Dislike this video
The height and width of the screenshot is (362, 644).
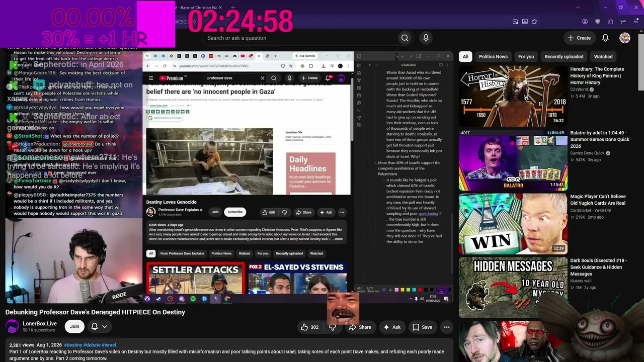point(332,327)
